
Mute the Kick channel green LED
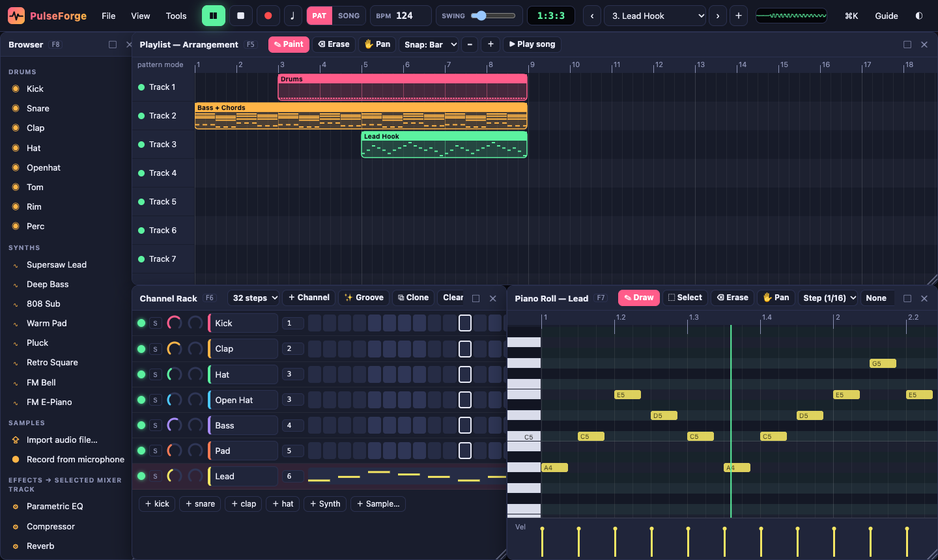(141, 323)
